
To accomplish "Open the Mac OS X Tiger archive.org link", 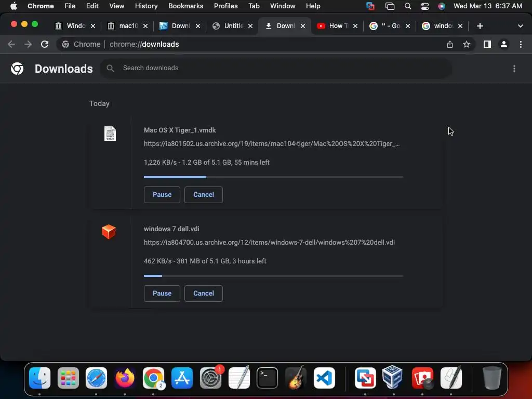I will tap(272, 144).
